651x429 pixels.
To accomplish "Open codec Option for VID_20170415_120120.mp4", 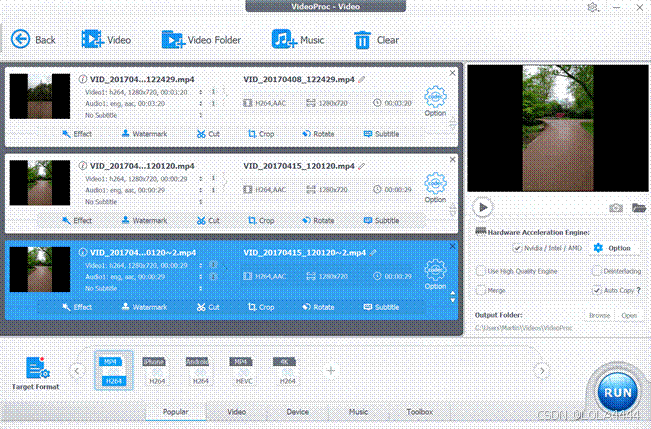I will pyautogui.click(x=435, y=188).
